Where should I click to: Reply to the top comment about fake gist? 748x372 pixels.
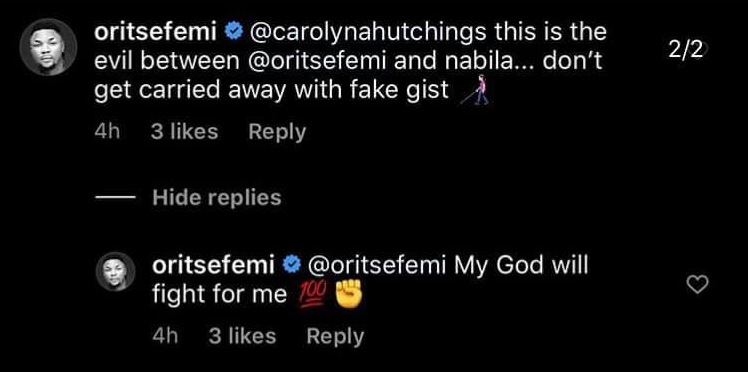(x=277, y=132)
